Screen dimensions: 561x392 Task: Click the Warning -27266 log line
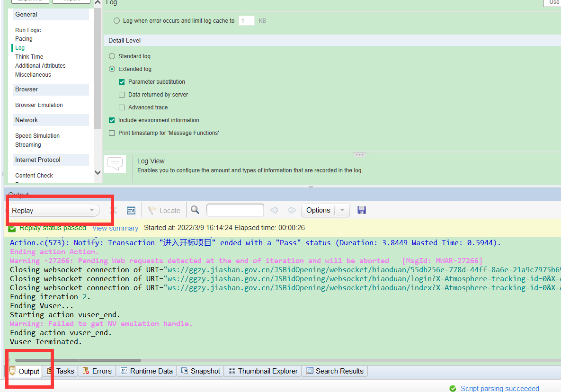(x=246, y=261)
